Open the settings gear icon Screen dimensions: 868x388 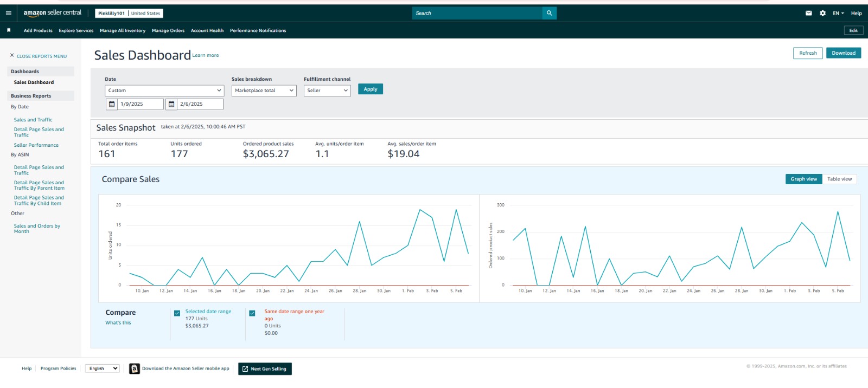pyautogui.click(x=822, y=13)
